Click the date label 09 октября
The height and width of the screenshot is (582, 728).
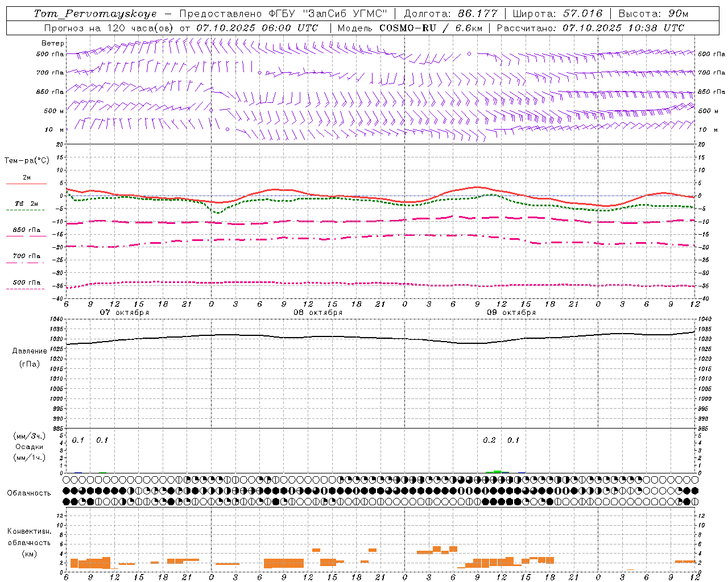pyautogui.click(x=511, y=312)
